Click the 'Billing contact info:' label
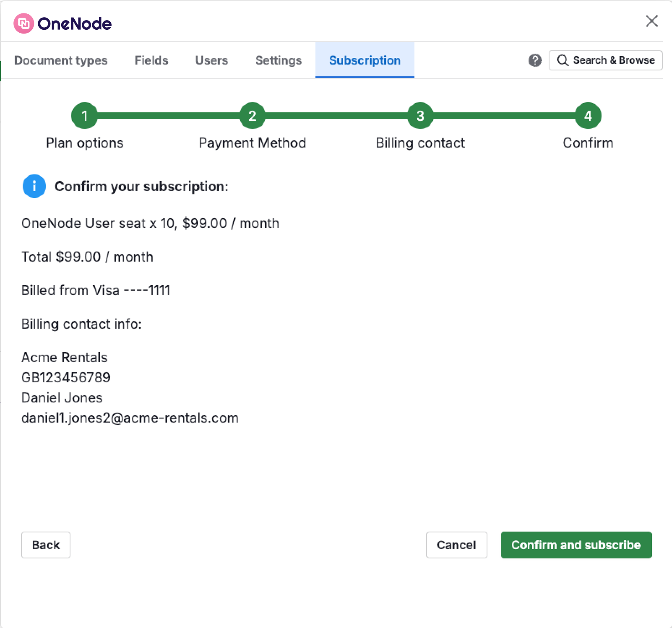 tap(81, 324)
